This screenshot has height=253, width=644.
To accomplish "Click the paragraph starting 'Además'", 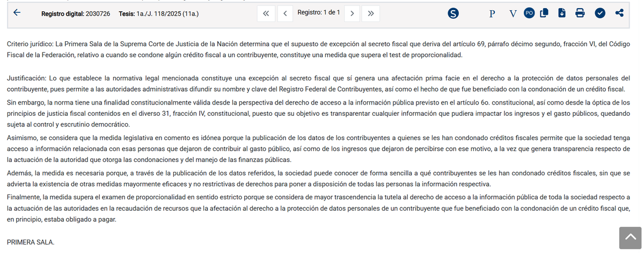I will point(319,178).
